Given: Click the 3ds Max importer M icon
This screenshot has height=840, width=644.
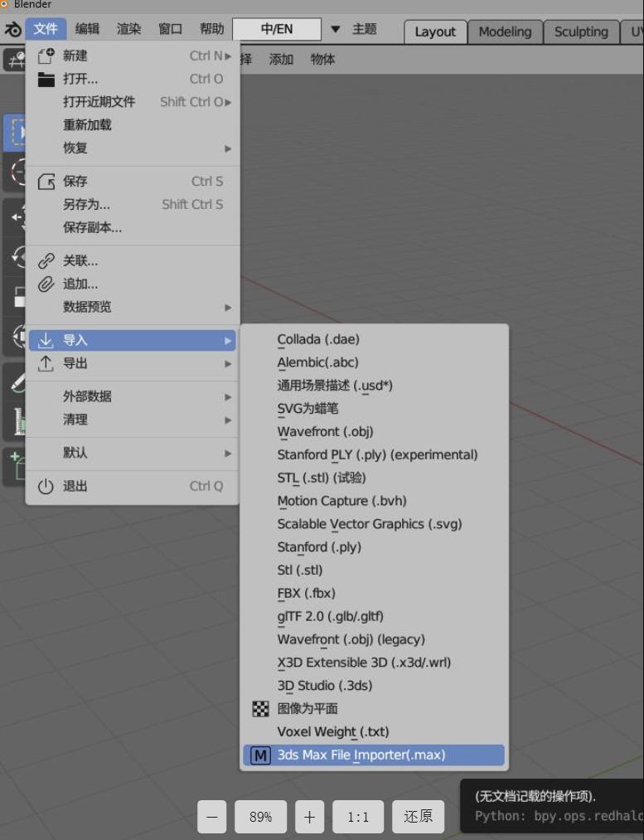Looking at the screenshot, I should tap(260, 755).
